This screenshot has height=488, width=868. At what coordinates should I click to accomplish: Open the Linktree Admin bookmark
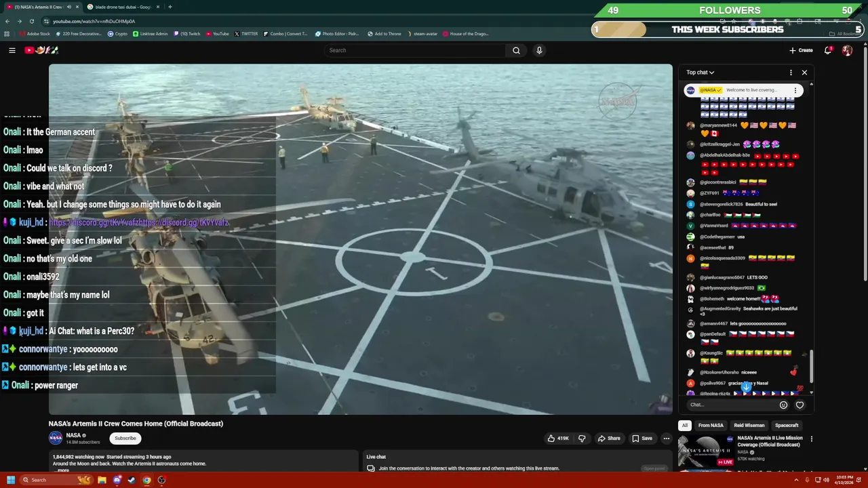pyautogui.click(x=151, y=34)
